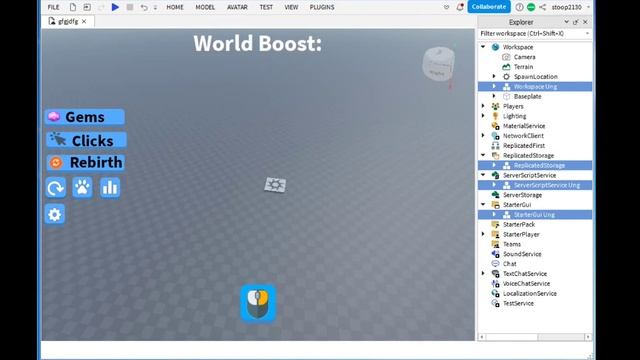Click the TestService icon in Explorer
The image size is (640, 360).
(496, 303)
